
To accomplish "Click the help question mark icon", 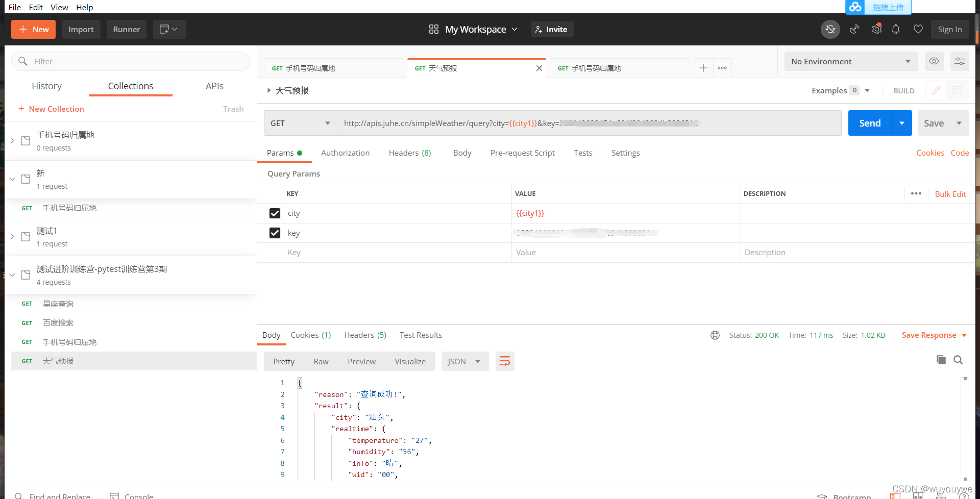I will (964, 496).
